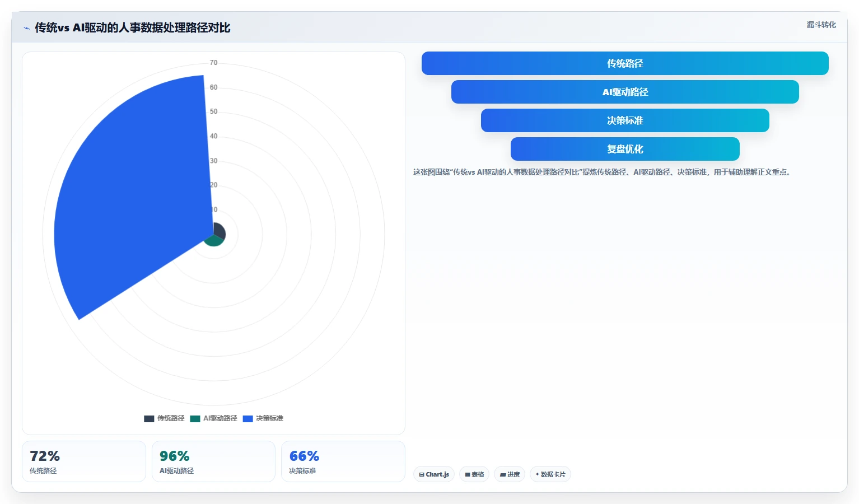Toggle the 决策标准 legend entry
This screenshot has width=859, height=504.
point(263,418)
